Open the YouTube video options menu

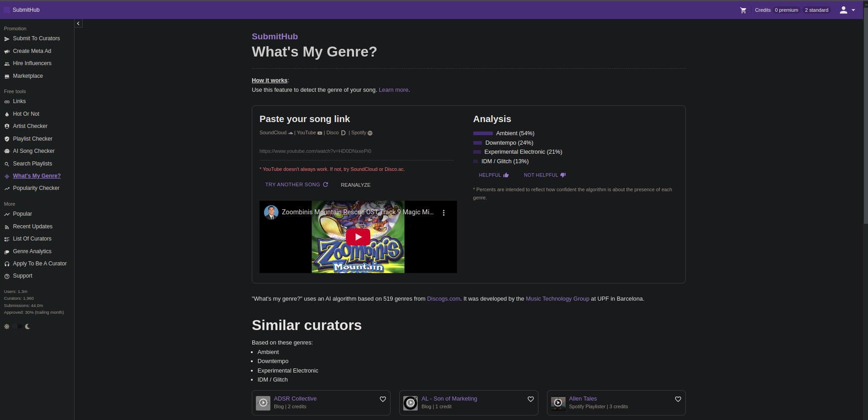click(443, 212)
